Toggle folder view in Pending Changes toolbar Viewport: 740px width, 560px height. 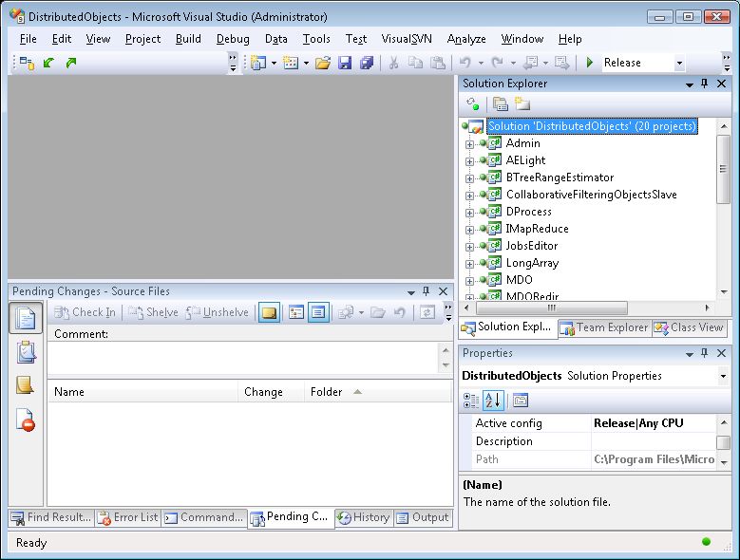click(x=296, y=312)
